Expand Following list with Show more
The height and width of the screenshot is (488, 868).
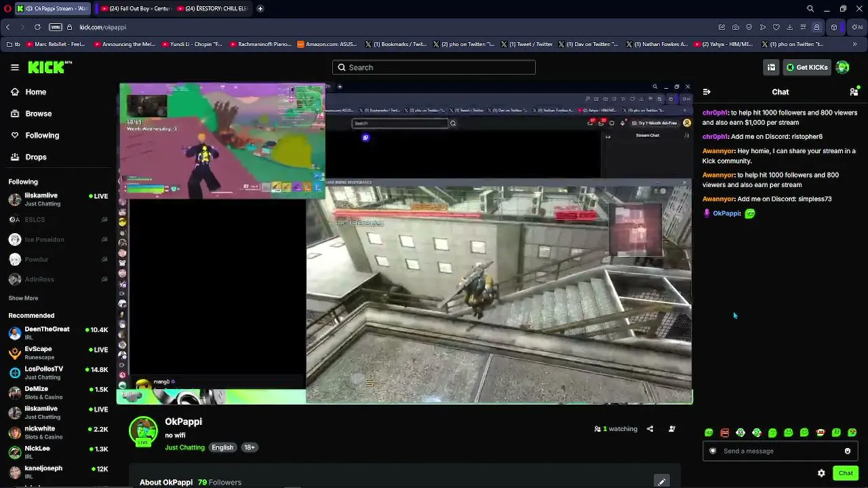(23, 298)
